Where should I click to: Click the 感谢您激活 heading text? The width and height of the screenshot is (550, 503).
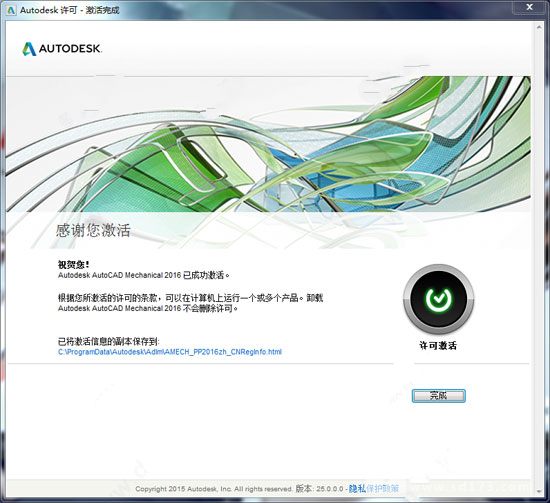93,230
